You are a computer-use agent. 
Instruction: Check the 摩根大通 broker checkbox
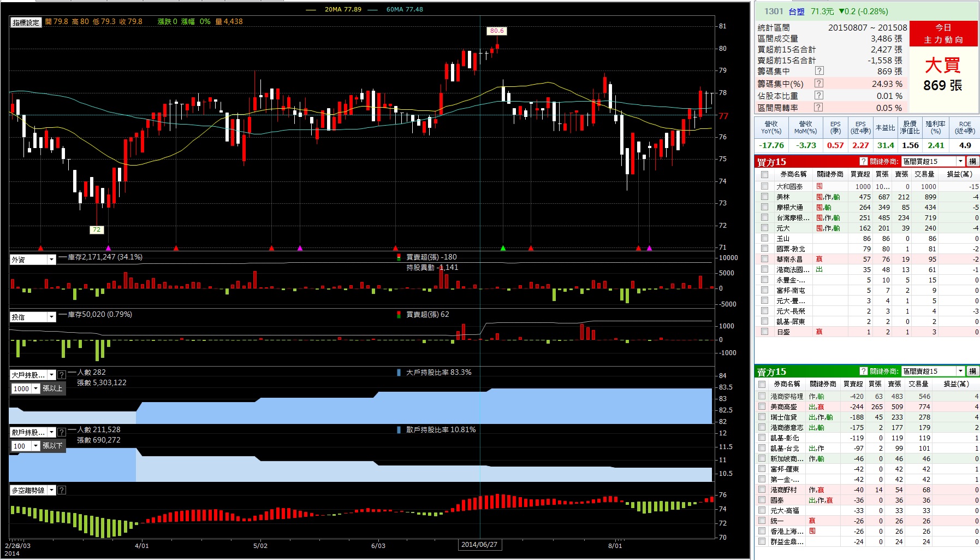point(765,207)
